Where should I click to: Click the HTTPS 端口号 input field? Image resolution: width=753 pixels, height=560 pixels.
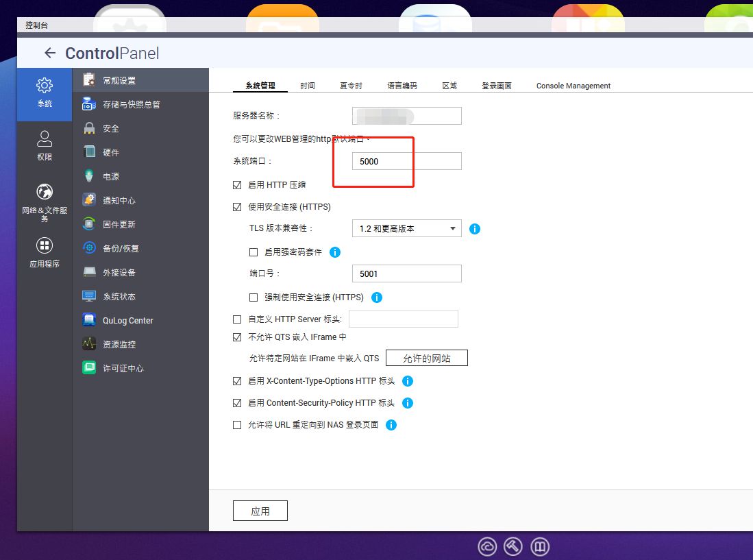(406, 273)
